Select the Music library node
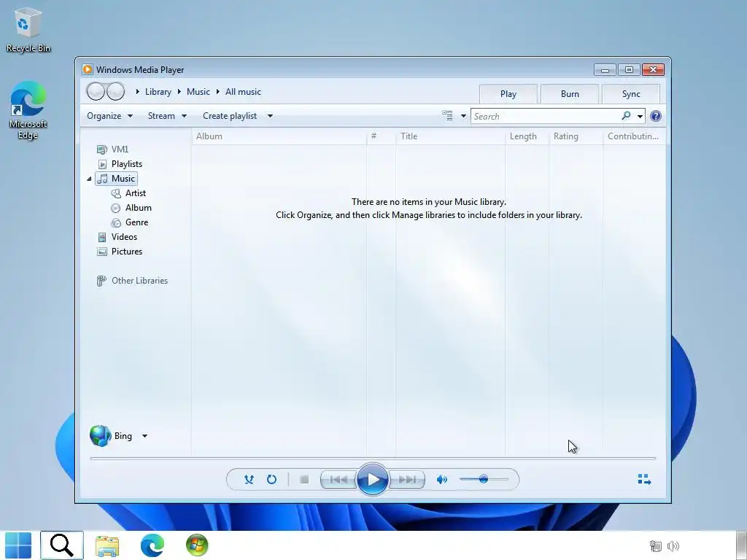 click(x=117, y=179)
